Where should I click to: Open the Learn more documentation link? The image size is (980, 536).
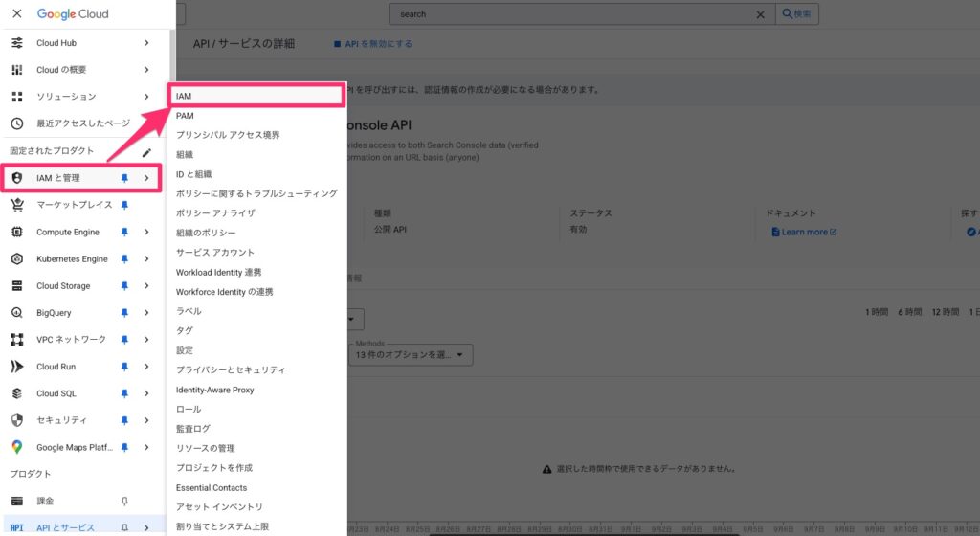tap(803, 232)
